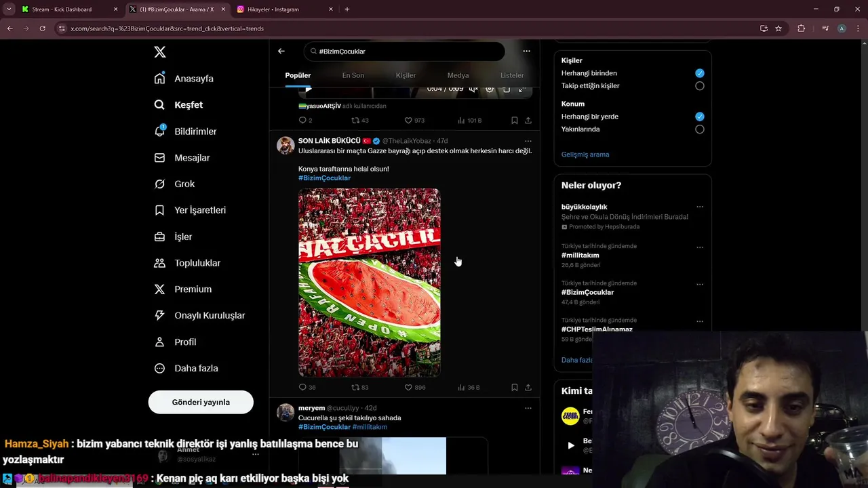Go back with the search back arrow
Viewport: 868px width, 488px height.
[281, 51]
